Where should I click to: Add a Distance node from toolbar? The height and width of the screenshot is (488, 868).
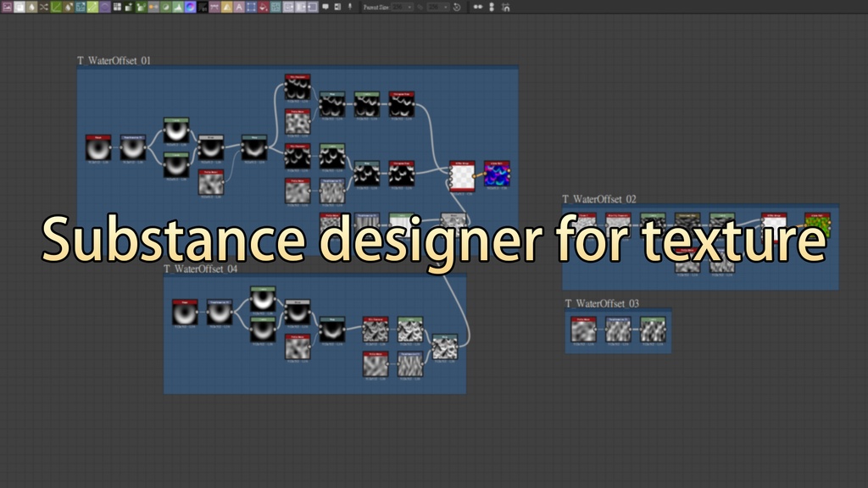tap(92, 7)
